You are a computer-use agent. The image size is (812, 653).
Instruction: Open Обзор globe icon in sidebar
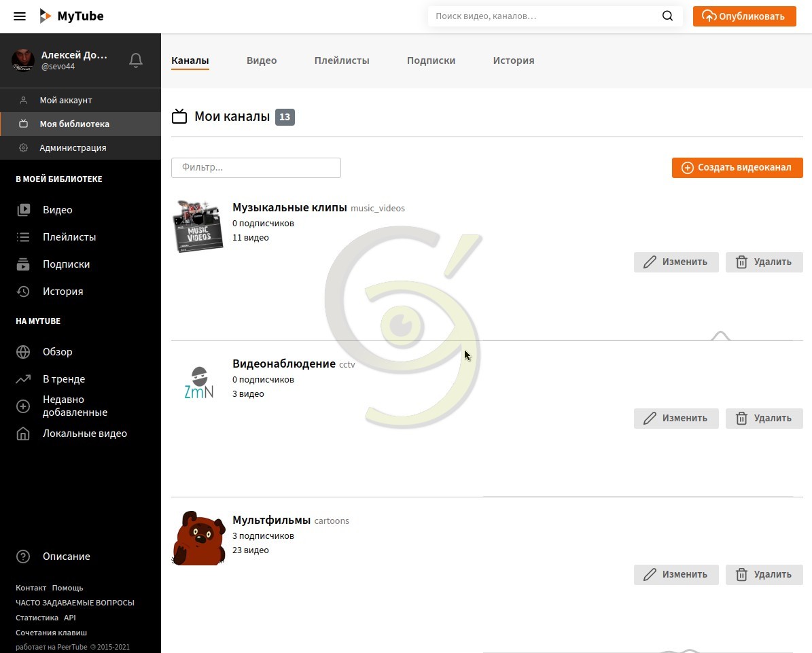click(23, 351)
